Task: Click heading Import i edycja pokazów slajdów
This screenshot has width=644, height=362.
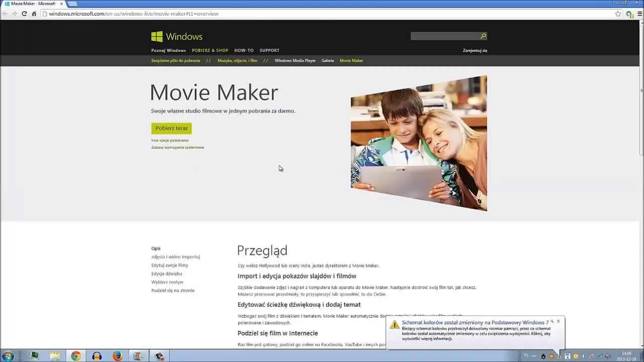Action: click(297, 276)
